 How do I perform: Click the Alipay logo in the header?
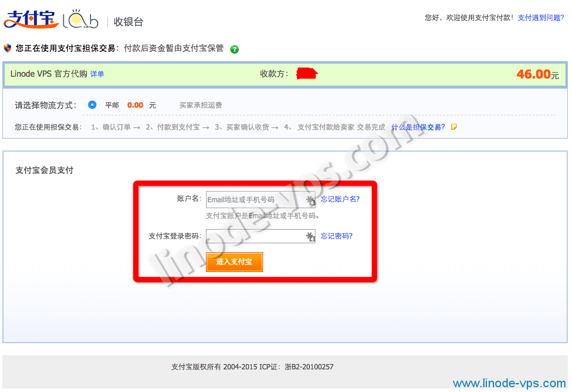pyautogui.click(x=32, y=19)
